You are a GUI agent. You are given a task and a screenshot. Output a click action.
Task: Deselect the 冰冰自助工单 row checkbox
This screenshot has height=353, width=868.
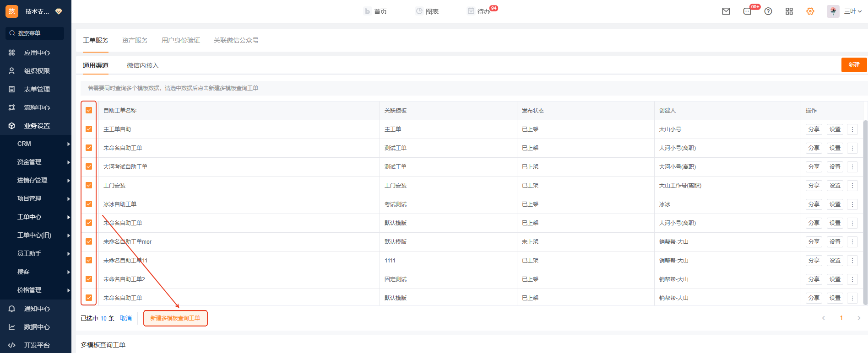[89, 204]
